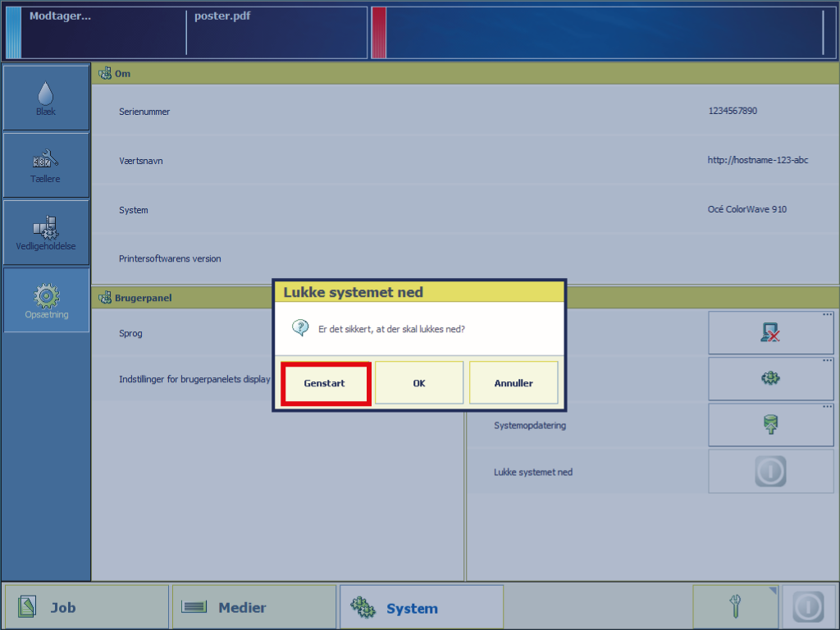Click the Brugerpanel section header icon
The height and width of the screenshot is (630, 840).
click(x=105, y=297)
